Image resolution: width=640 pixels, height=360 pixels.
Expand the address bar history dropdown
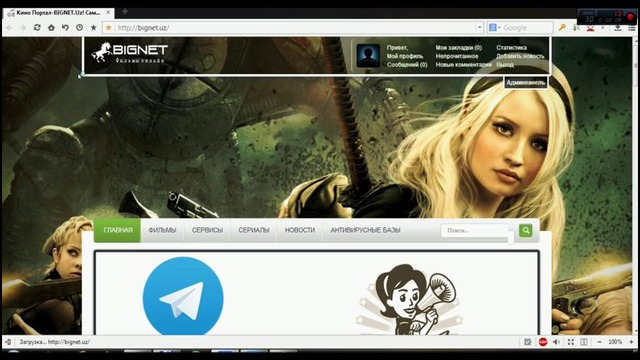[480, 28]
